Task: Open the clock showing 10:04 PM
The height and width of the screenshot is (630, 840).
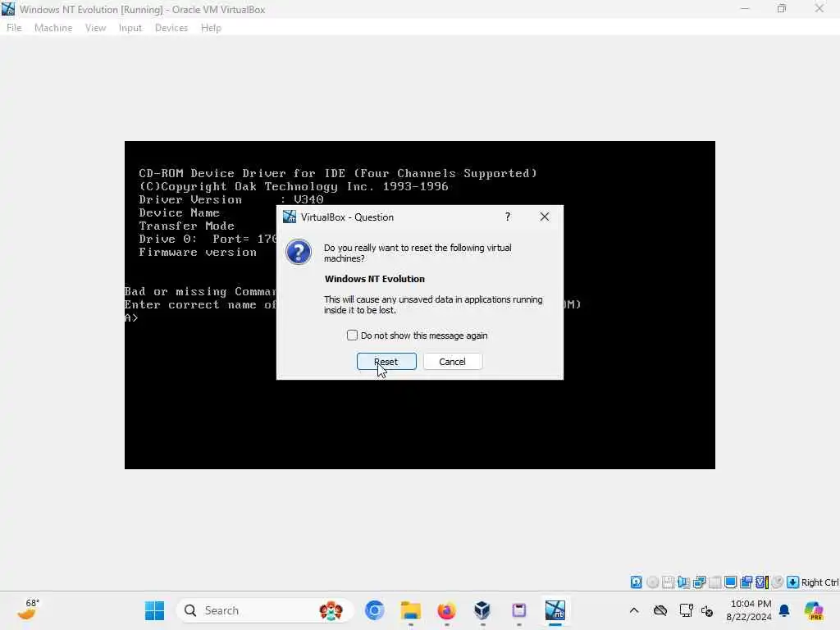Action: [749, 610]
